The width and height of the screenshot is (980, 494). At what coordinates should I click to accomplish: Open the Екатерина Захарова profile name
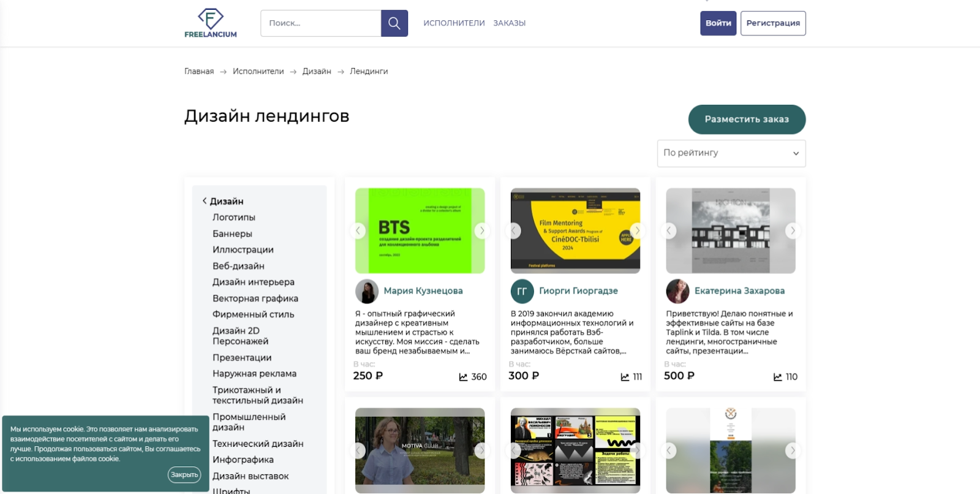pos(739,291)
